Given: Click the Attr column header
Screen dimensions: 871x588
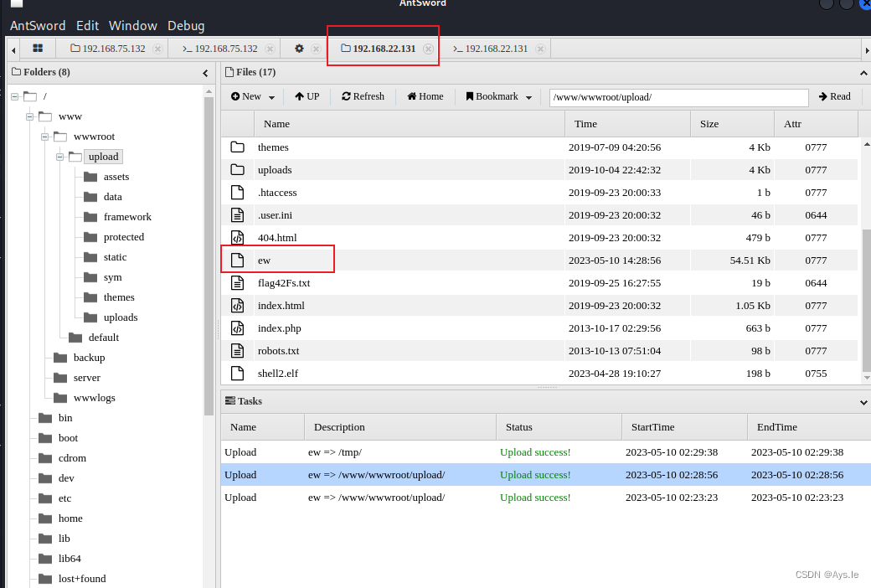Looking at the screenshot, I should click(816, 124).
